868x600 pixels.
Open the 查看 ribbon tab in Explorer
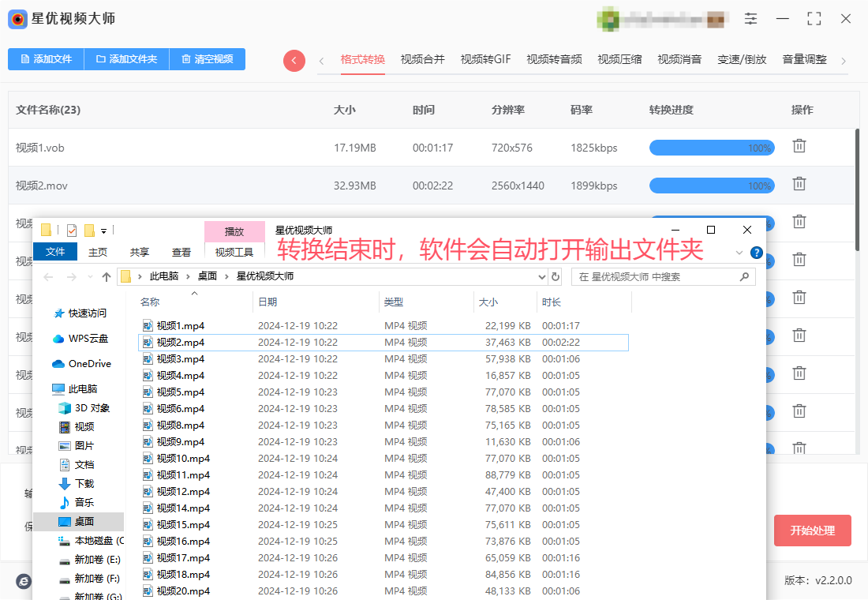coord(181,252)
